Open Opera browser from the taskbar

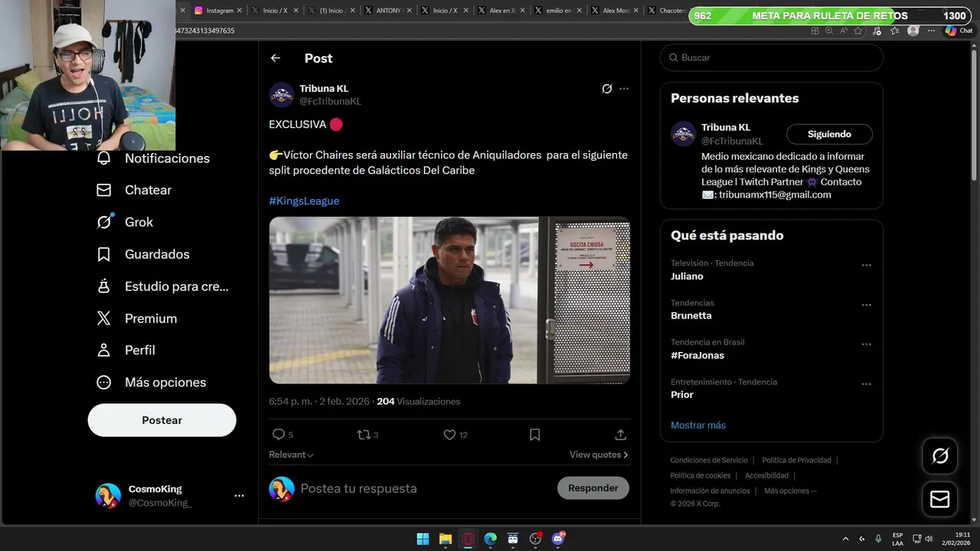pos(468,539)
